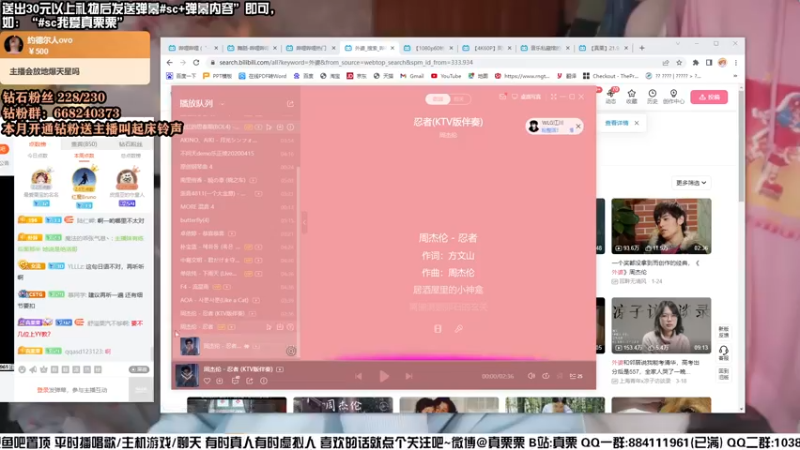Open the lyric poster icon under lyrics
Viewport: 800px width, 450px height.
(x=438, y=329)
